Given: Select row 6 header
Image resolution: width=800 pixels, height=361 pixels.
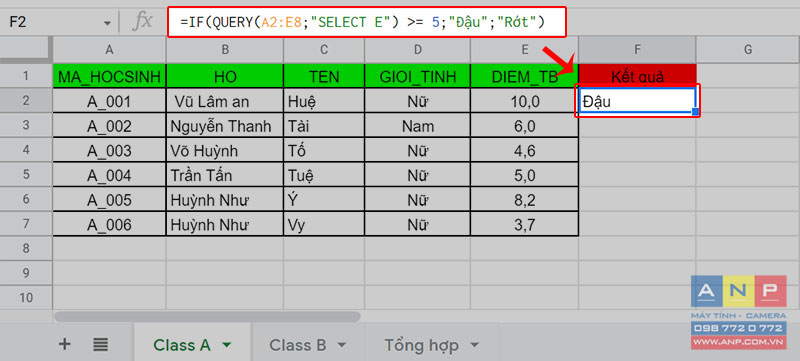Looking at the screenshot, I should (x=26, y=199).
